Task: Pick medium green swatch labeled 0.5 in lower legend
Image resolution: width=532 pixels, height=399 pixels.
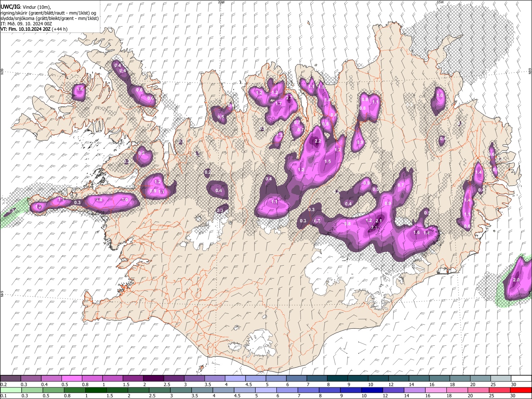Action: (x=53, y=390)
